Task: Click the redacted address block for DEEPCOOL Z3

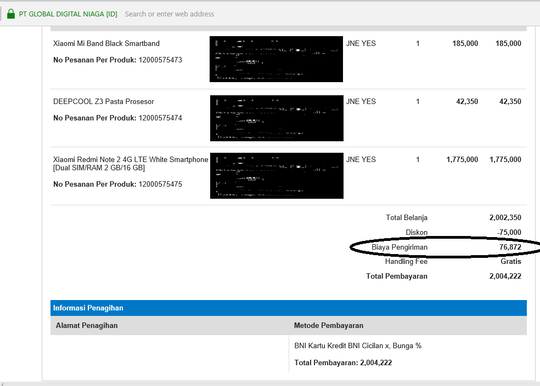Action: pyautogui.click(x=277, y=118)
